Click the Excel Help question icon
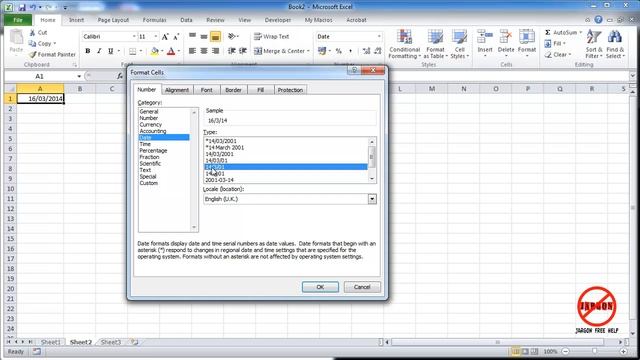 [598, 20]
